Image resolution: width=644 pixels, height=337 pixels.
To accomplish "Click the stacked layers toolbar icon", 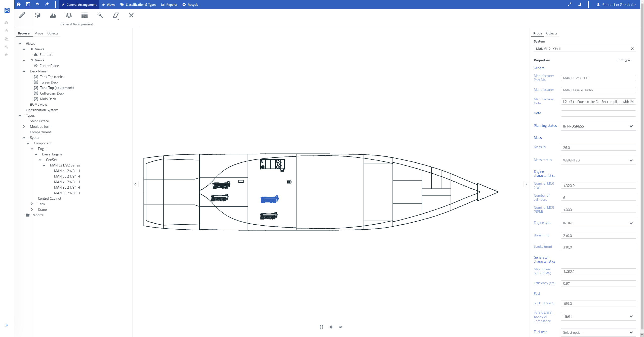I will pos(69,15).
